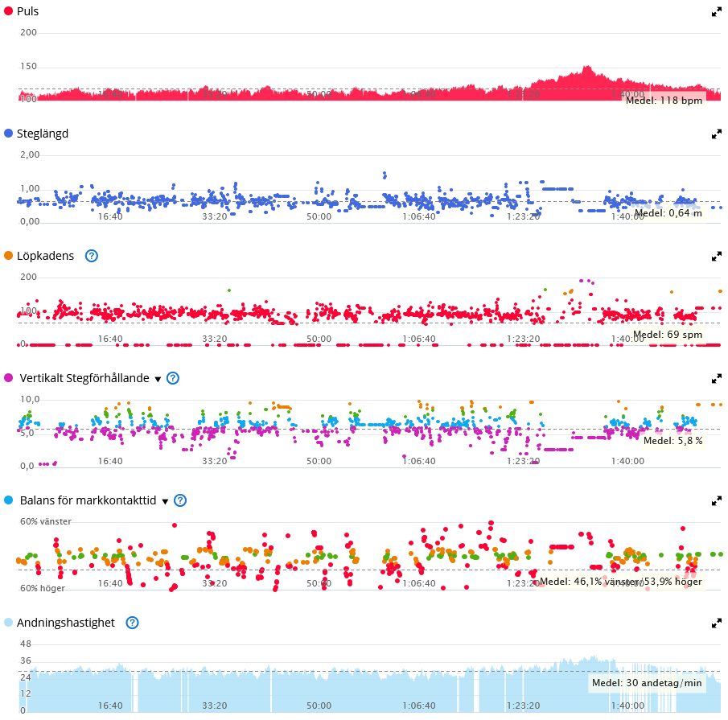The image size is (728, 720).
Task: Click the Balans för markkontakttid title text
Action: (88, 500)
